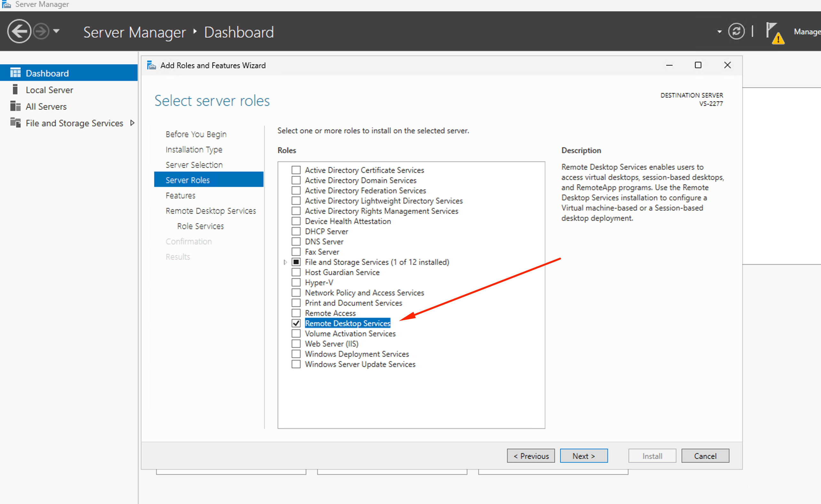Tick the Remote Access checkbox
The width and height of the screenshot is (821, 504).
[x=296, y=313]
